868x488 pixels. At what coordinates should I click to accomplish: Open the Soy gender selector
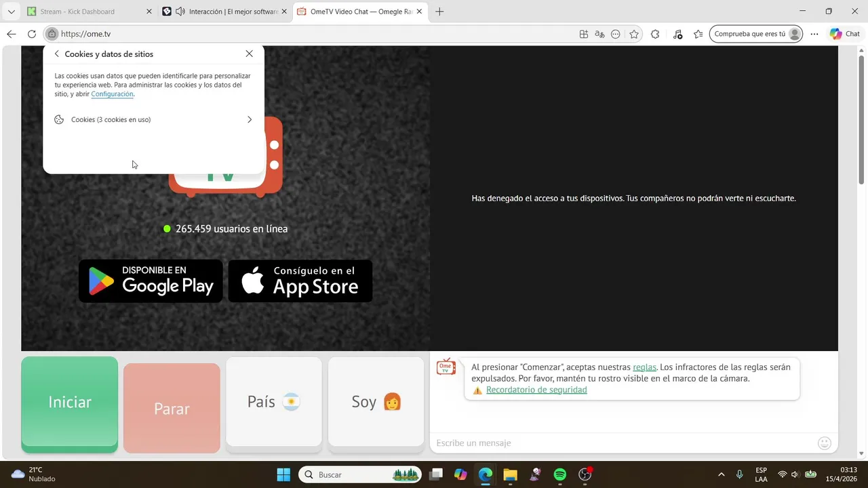point(376,404)
